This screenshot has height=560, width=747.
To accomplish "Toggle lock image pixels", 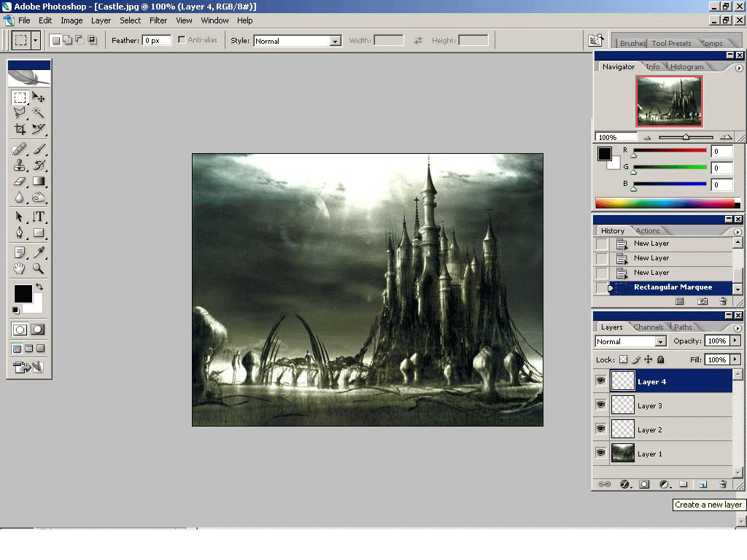I will point(636,359).
